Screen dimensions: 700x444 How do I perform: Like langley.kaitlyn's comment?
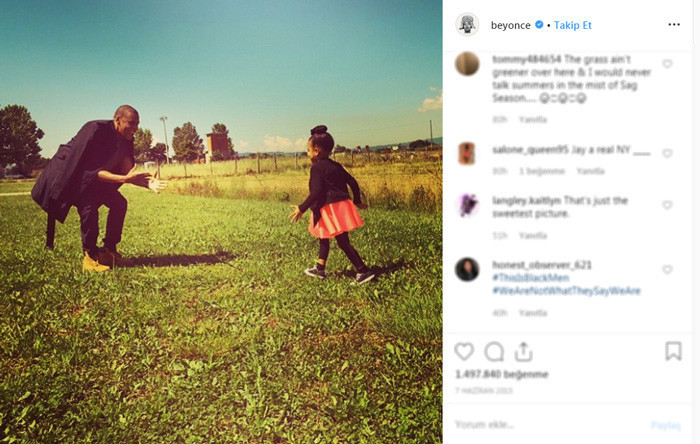667,205
